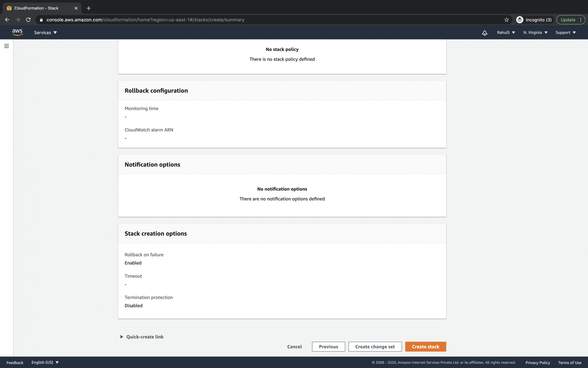
Task: Click 'There is no stack policy defined' text
Action: (x=282, y=59)
